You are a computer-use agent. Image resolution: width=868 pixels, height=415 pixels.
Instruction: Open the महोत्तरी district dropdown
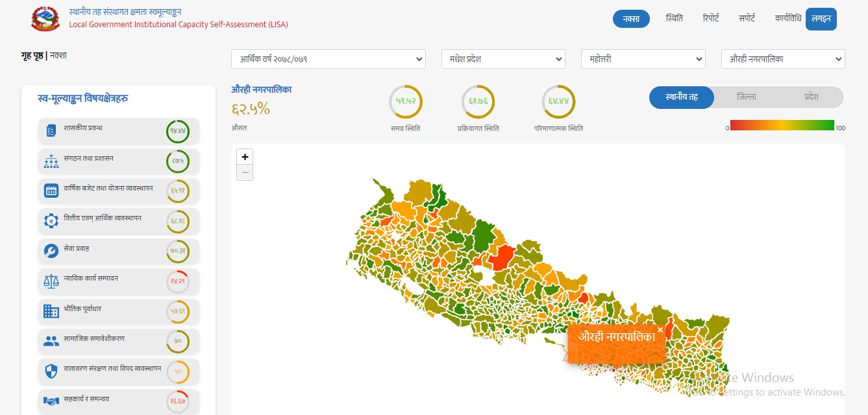[643, 59]
